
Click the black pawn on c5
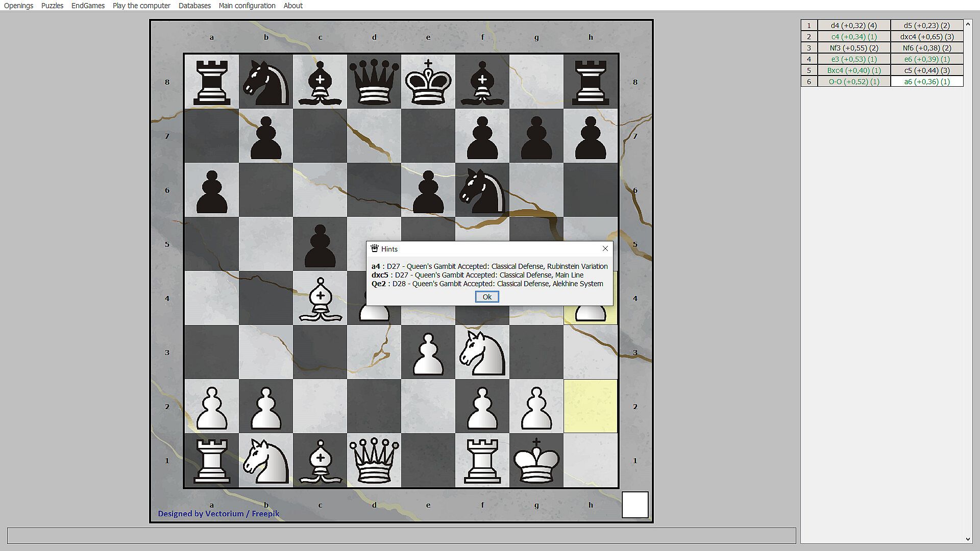[x=320, y=245]
